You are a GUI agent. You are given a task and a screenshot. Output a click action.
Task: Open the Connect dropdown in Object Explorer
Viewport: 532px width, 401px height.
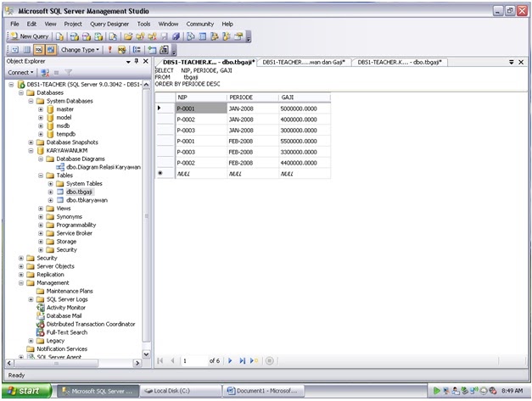click(20, 73)
